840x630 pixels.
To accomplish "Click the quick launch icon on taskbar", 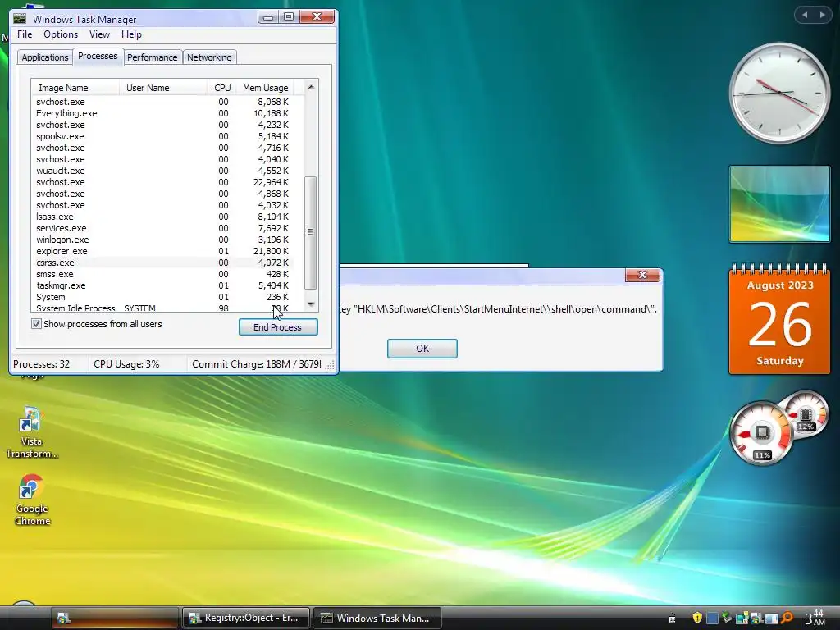I will point(64,619).
